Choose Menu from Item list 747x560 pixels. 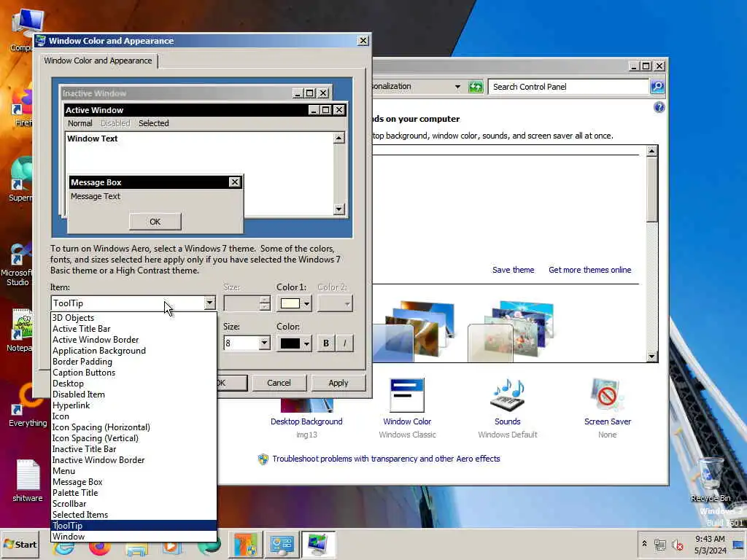click(x=133, y=471)
